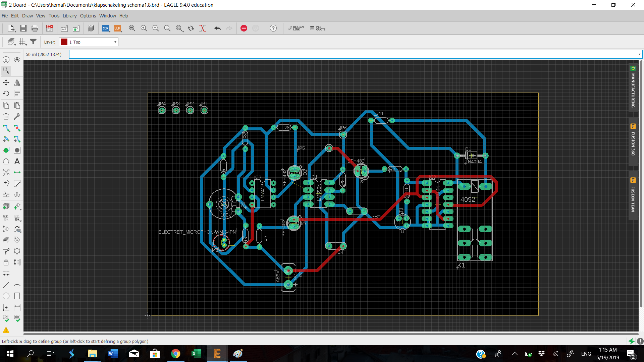
Task: Open Google Chrome from the taskbar
Action: 175,354
